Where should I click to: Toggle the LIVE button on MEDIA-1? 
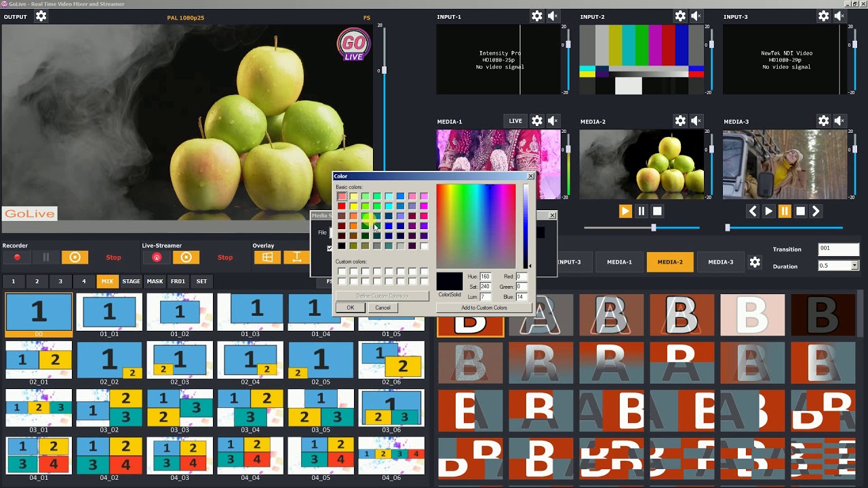(515, 121)
